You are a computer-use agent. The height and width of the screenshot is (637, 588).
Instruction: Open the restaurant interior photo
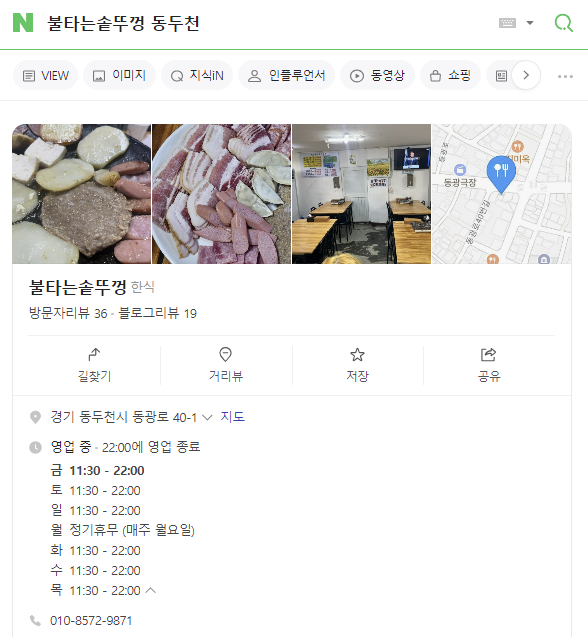tap(361, 194)
